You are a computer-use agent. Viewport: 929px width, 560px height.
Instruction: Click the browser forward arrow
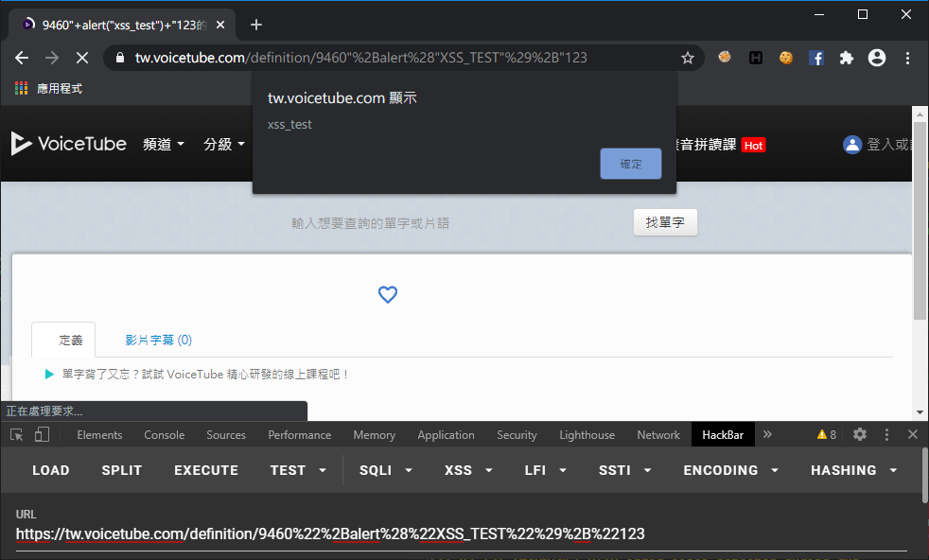(x=52, y=58)
